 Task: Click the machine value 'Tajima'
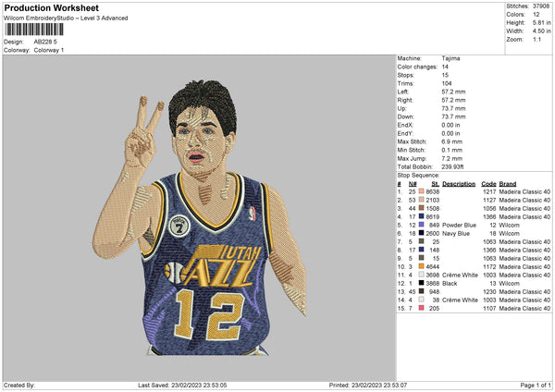pyautogui.click(x=450, y=58)
